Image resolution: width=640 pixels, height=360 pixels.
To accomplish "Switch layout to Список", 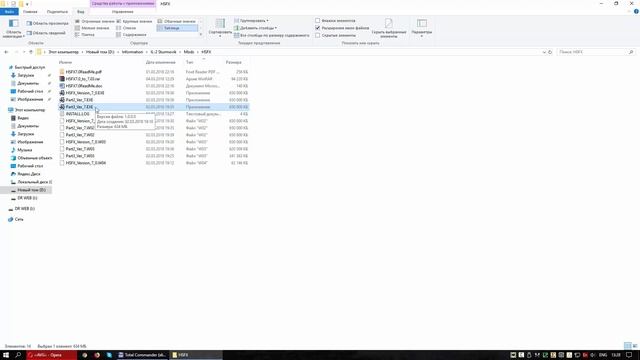I will pyautogui.click(x=126, y=28).
